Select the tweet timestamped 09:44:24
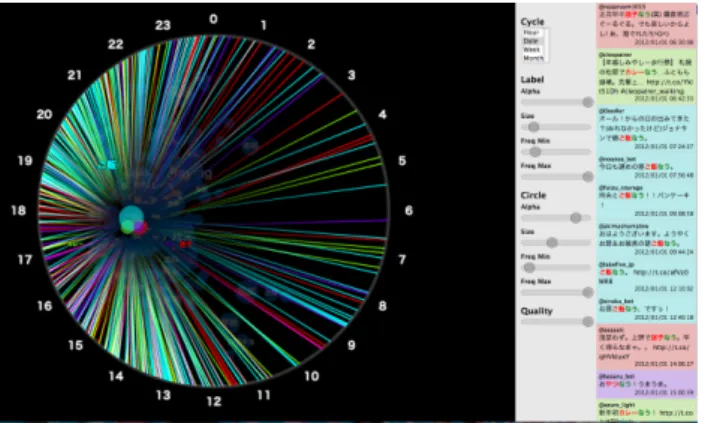702x423 pixels. click(646, 239)
